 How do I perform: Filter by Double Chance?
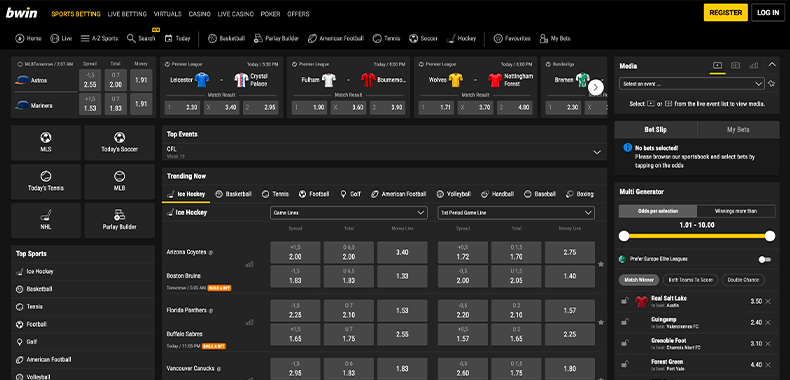click(743, 280)
